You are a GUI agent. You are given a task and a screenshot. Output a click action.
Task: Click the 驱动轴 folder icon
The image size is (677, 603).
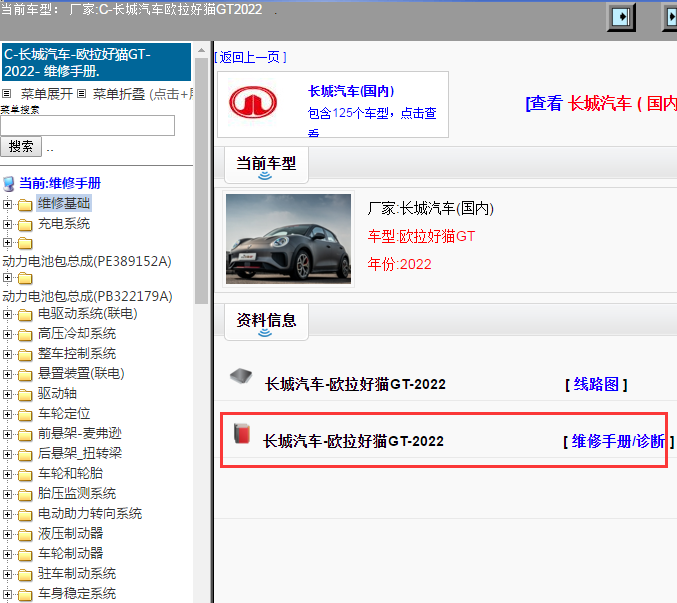(x=25, y=395)
